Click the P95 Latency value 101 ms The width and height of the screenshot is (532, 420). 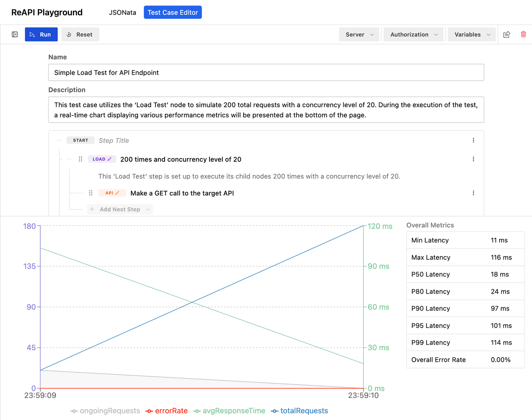click(x=501, y=326)
